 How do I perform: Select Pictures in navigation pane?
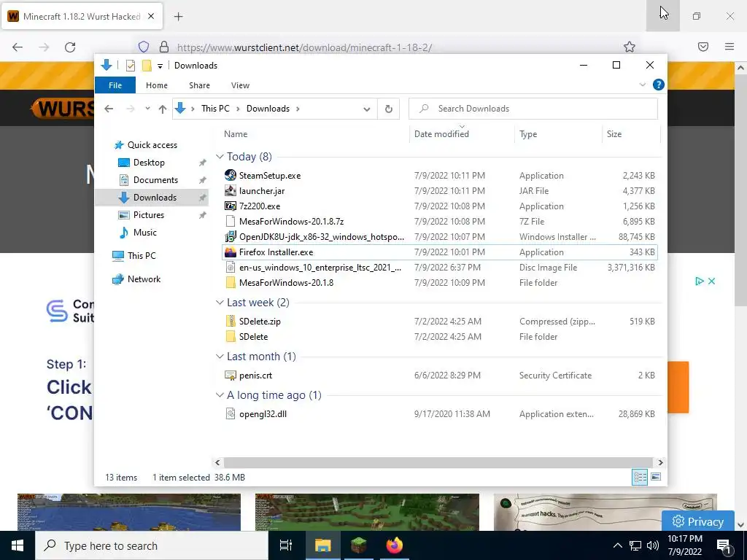[148, 215]
